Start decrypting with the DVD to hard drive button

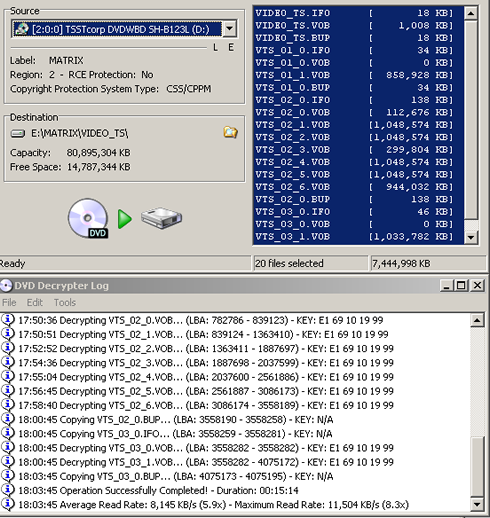point(125,219)
